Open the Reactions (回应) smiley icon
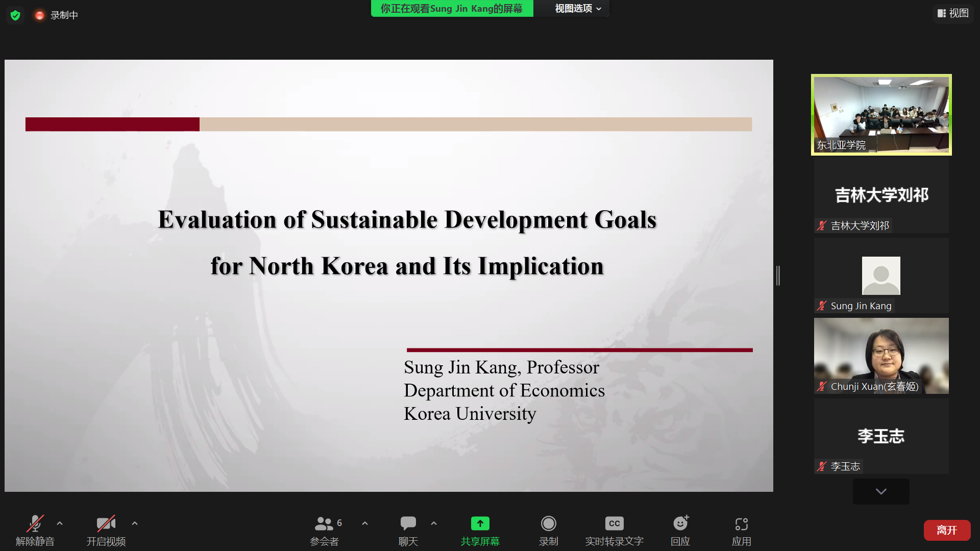This screenshot has height=551, width=980. [680, 524]
